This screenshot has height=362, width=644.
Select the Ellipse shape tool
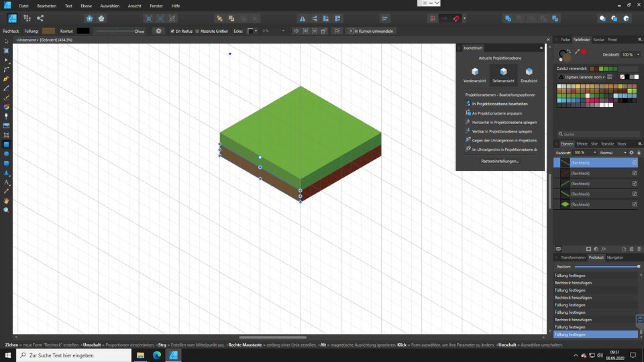pos(6,154)
